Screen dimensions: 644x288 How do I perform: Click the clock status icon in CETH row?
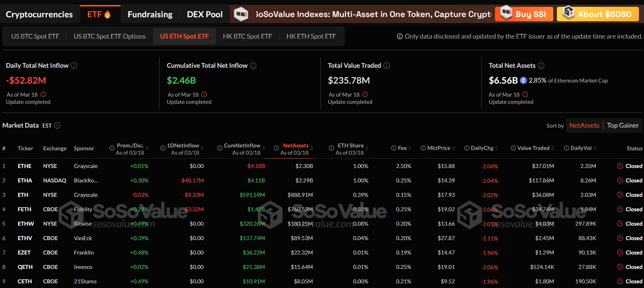click(620, 281)
